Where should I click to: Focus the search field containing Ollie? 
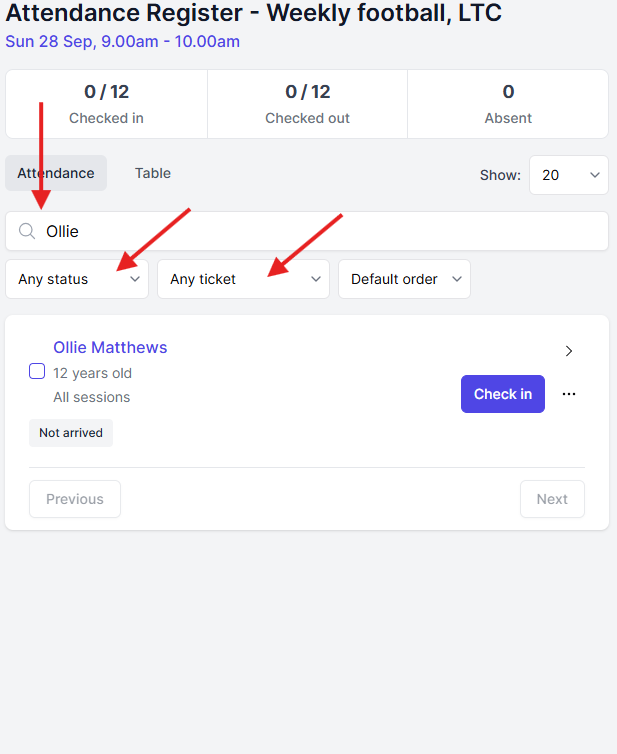click(x=307, y=231)
